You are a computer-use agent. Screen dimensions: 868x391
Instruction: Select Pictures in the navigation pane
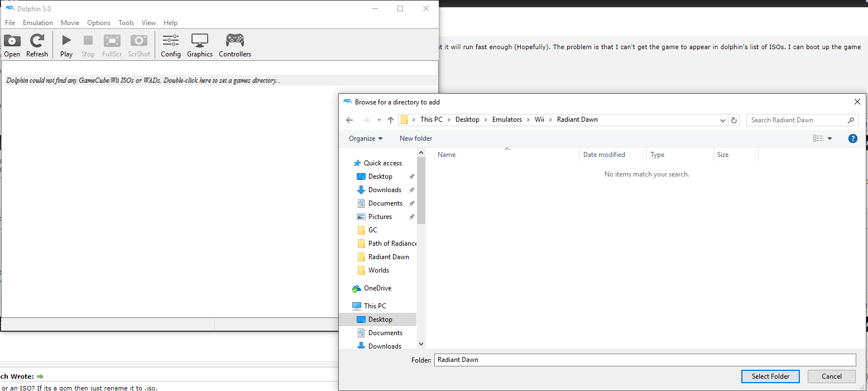pyautogui.click(x=380, y=217)
